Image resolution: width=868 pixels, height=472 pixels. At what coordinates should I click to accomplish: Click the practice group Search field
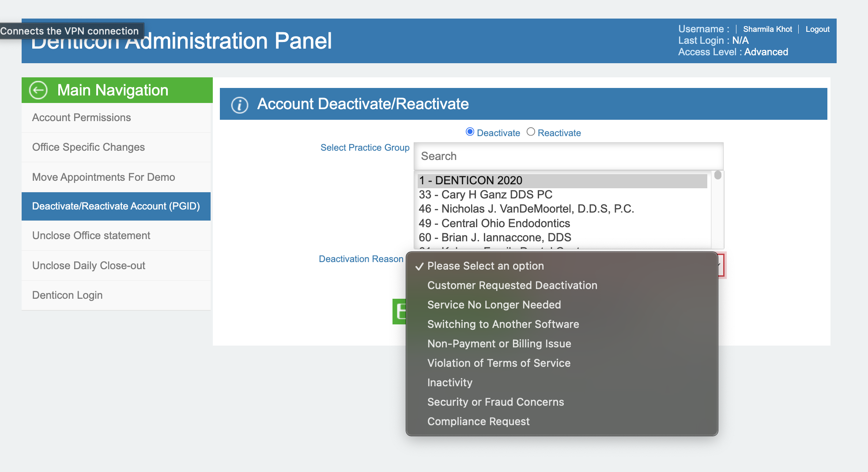click(568, 156)
